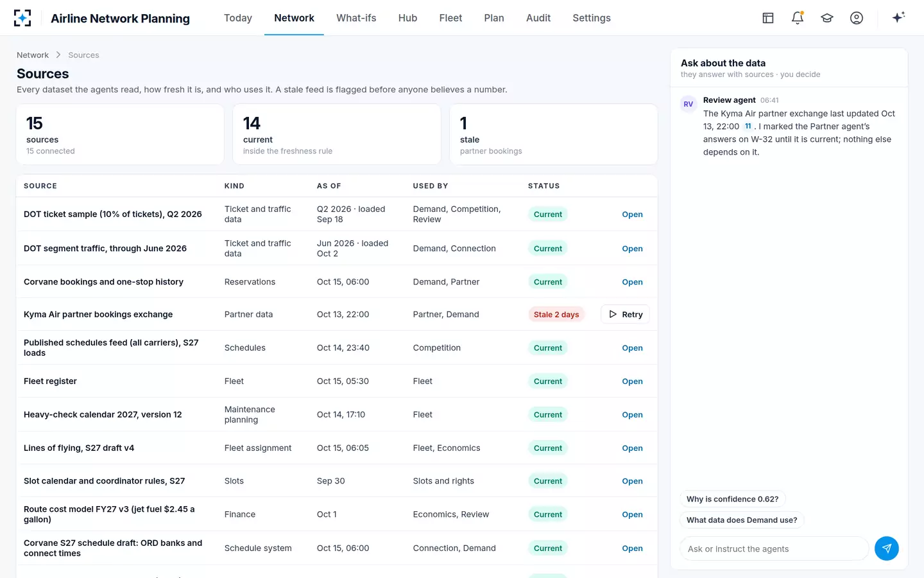Select the 'Kyma Air partner bookings exchange' row name
Viewport: 924px width, 578px height.
98,315
